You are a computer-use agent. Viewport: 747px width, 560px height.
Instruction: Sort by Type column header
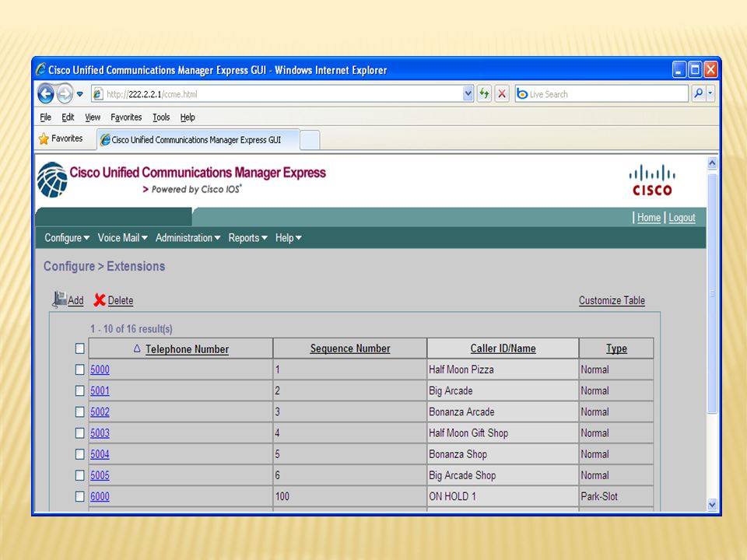(616, 348)
